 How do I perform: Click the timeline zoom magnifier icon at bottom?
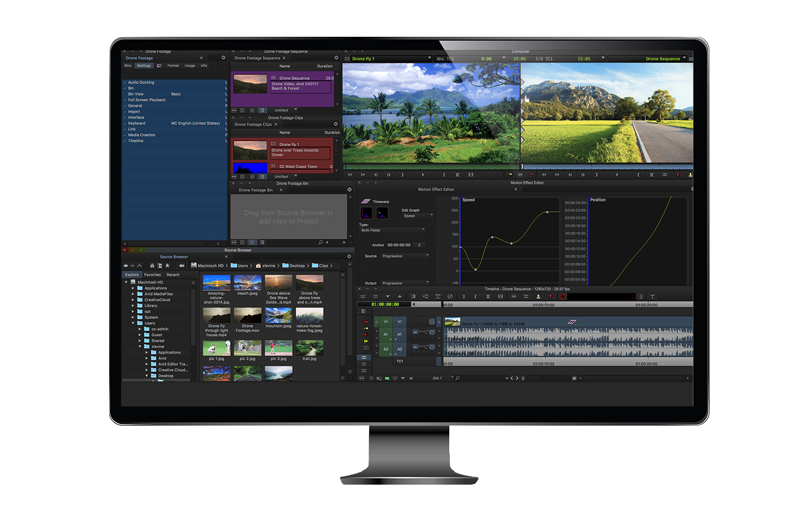[x=457, y=378]
